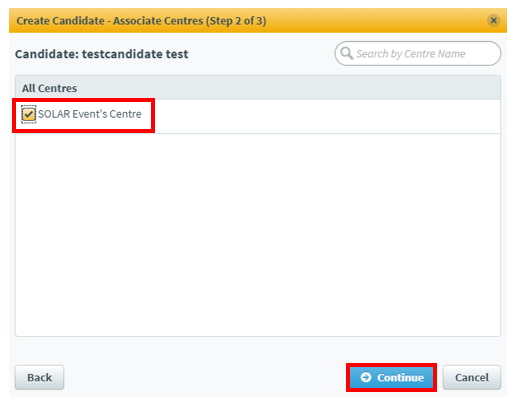Screen dimensions: 515x406
Task: Click Cancel beside the Continue button
Action: pos(472,377)
